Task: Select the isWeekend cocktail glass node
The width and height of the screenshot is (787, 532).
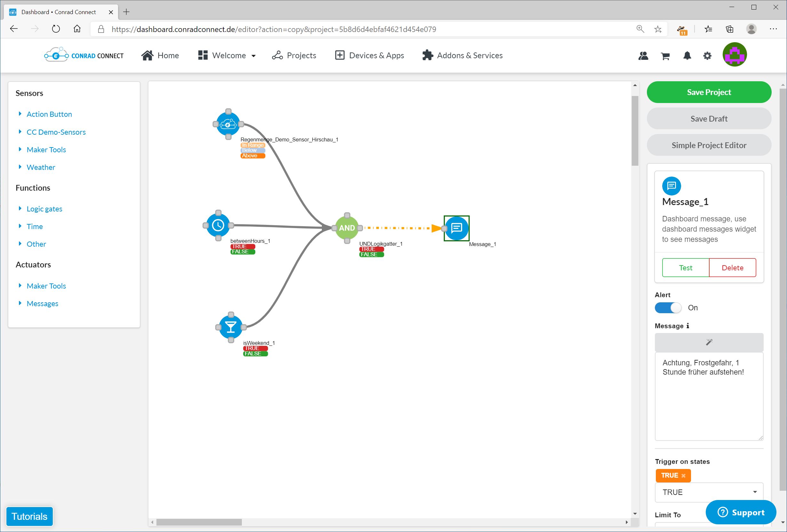Action: 231,327
